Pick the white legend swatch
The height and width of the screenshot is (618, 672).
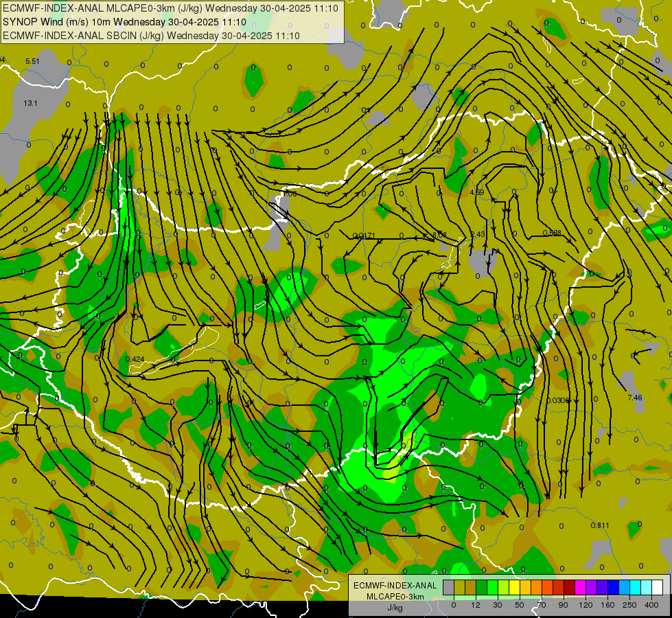coord(658,588)
